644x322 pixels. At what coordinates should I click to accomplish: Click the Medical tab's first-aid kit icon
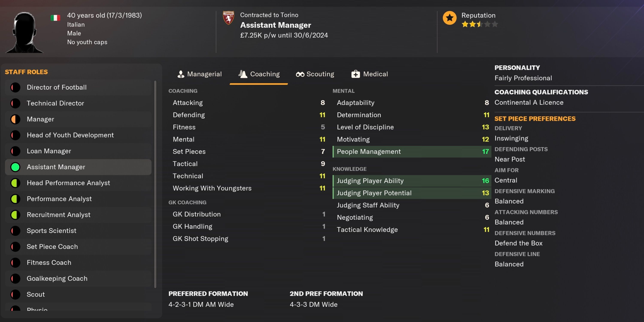tap(355, 74)
